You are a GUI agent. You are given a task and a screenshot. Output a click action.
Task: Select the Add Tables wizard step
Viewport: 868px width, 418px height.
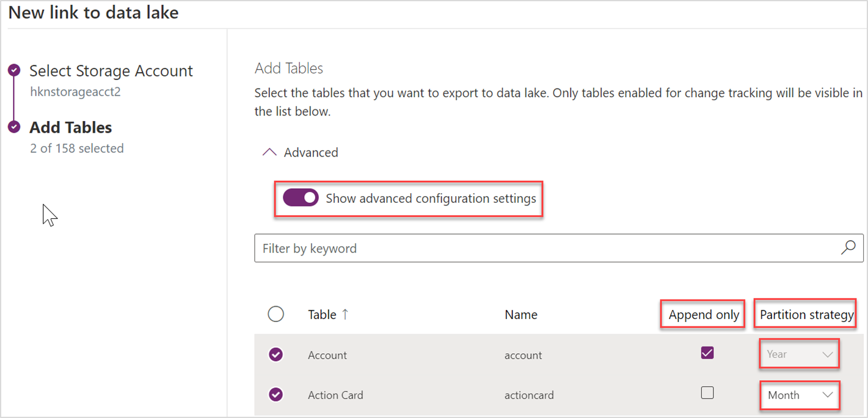click(x=70, y=127)
